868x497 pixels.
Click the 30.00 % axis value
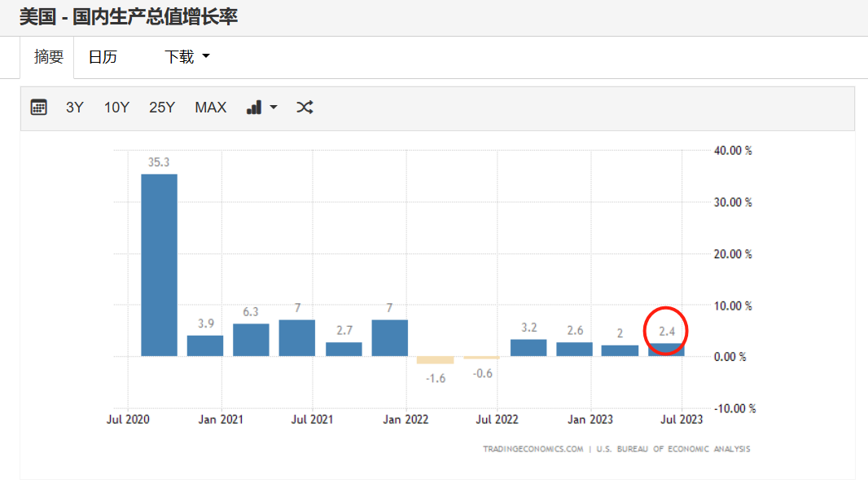click(733, 202)
